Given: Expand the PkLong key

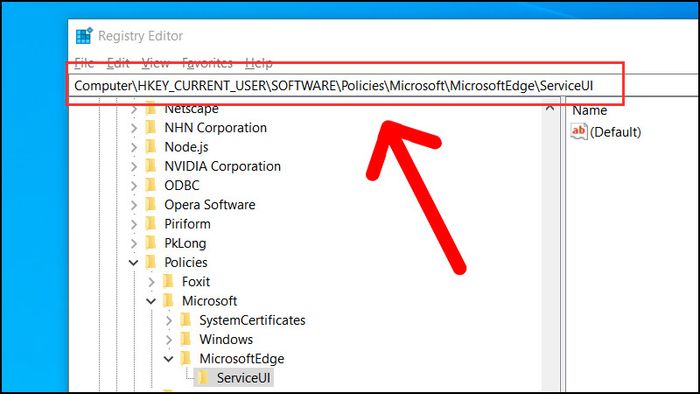Looking at the screenshot, I should point(134,244).
